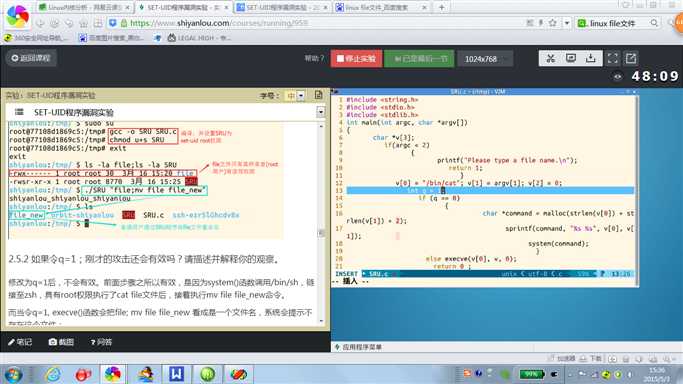Open the 360 browser taskbar icon
Screen dimensions: 683x384
pos(113,374)
